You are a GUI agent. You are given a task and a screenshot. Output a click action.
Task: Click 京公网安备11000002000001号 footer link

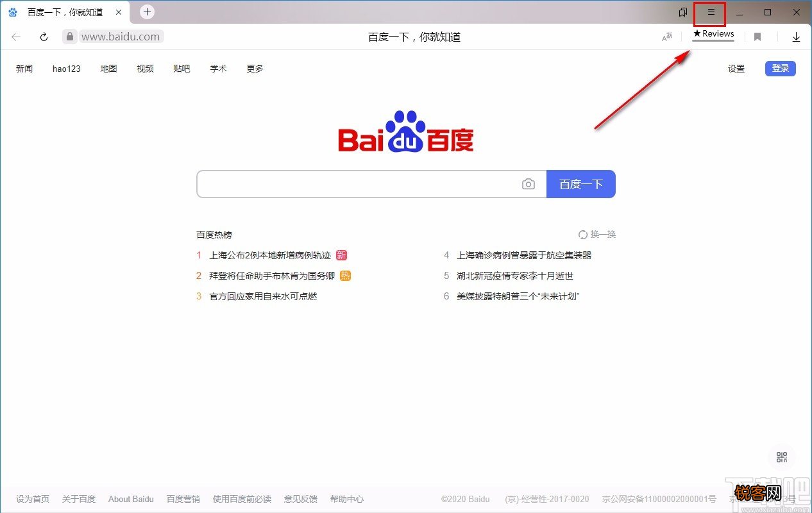click(x=659, y=499)
